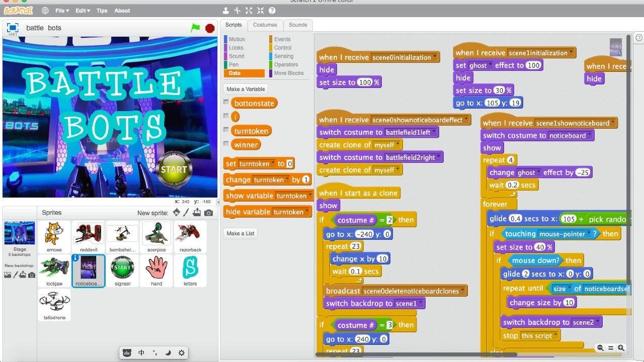
Task: Open the Tips menu
Action: click(x=102, y=11)
